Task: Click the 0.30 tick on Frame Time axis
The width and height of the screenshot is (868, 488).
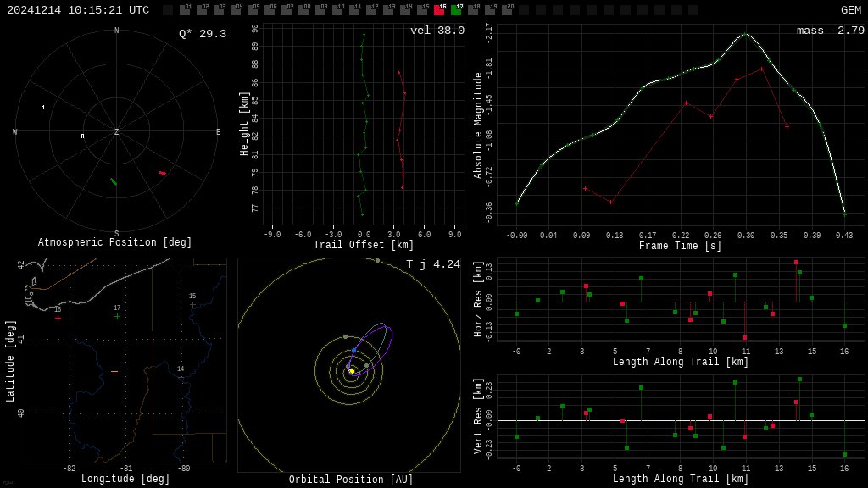Action: coord(746,236)
